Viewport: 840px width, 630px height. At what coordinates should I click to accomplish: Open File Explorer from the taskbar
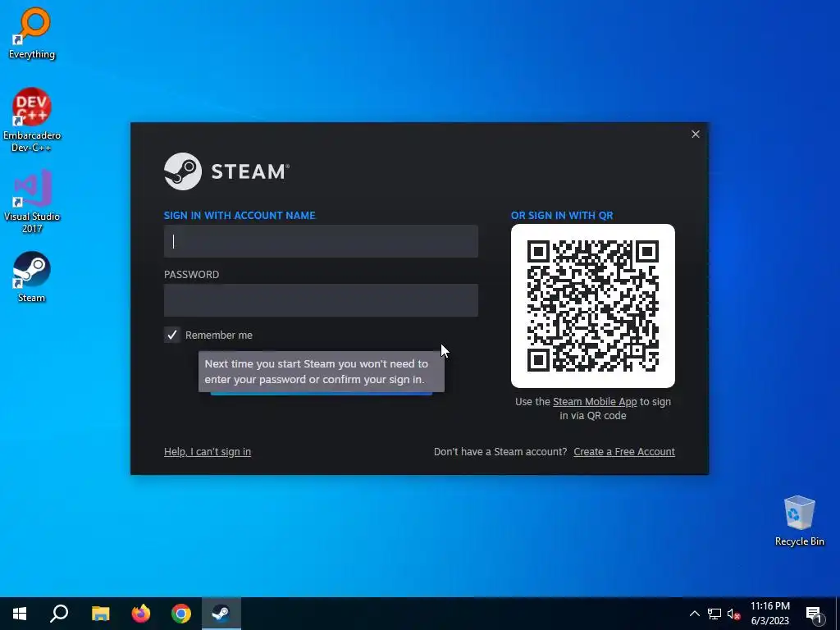(x=100, y=614)
